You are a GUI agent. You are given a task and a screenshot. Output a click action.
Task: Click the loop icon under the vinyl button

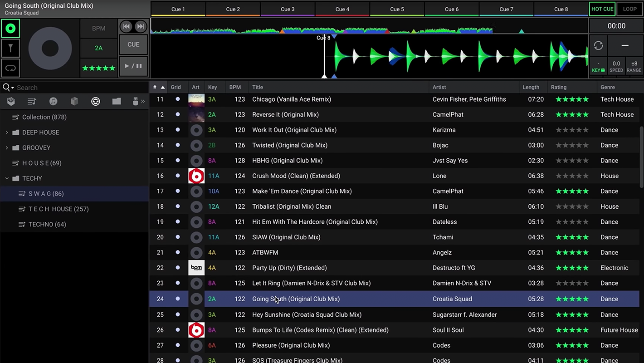pos(10,68)
